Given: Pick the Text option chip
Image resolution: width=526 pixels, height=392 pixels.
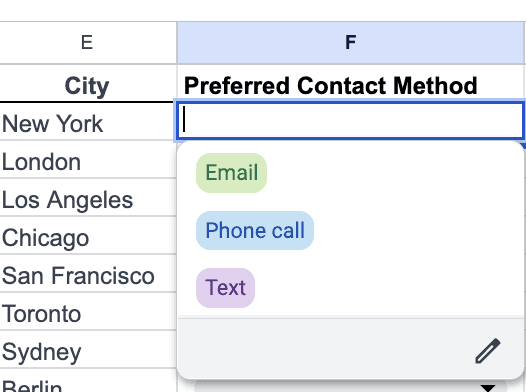Looking at the screenshot, I should point(225,288).
